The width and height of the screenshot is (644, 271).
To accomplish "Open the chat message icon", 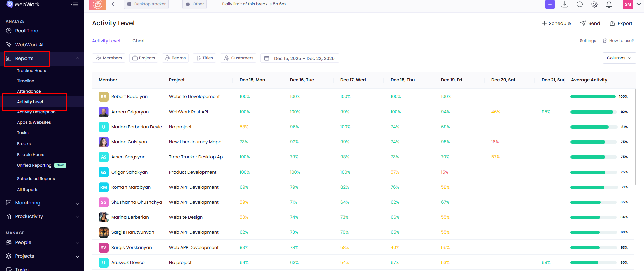I will 580,4.
